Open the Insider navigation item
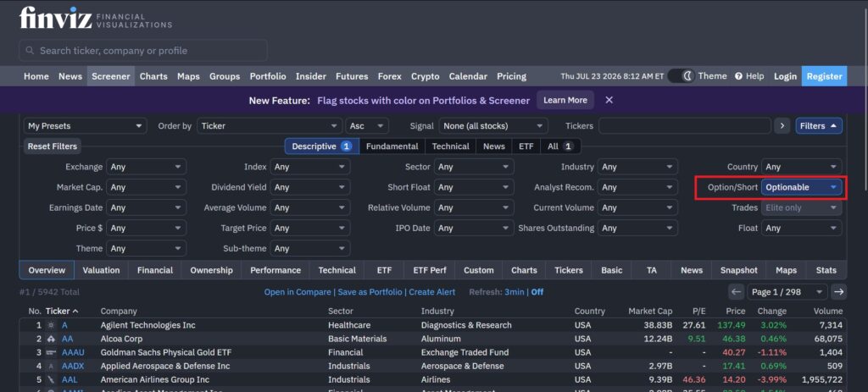Viewport: 868px width, 392px height. (310, 76)
